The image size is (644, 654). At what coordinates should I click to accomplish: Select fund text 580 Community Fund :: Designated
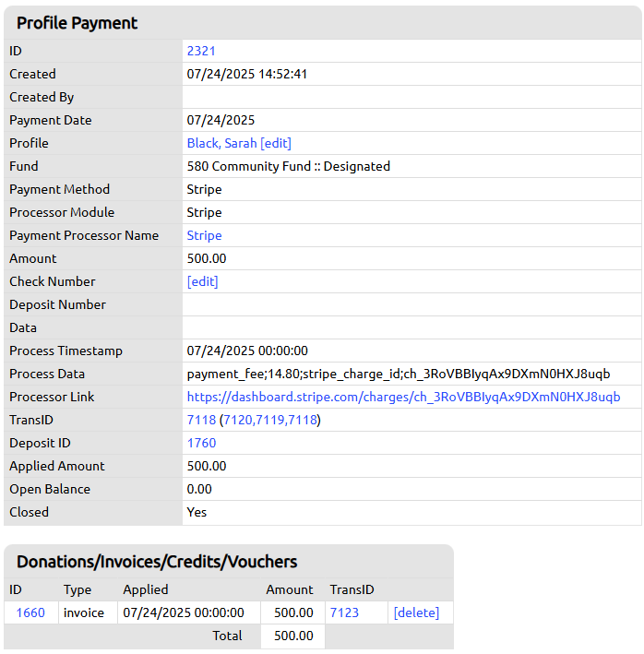[x=288, y=166]
